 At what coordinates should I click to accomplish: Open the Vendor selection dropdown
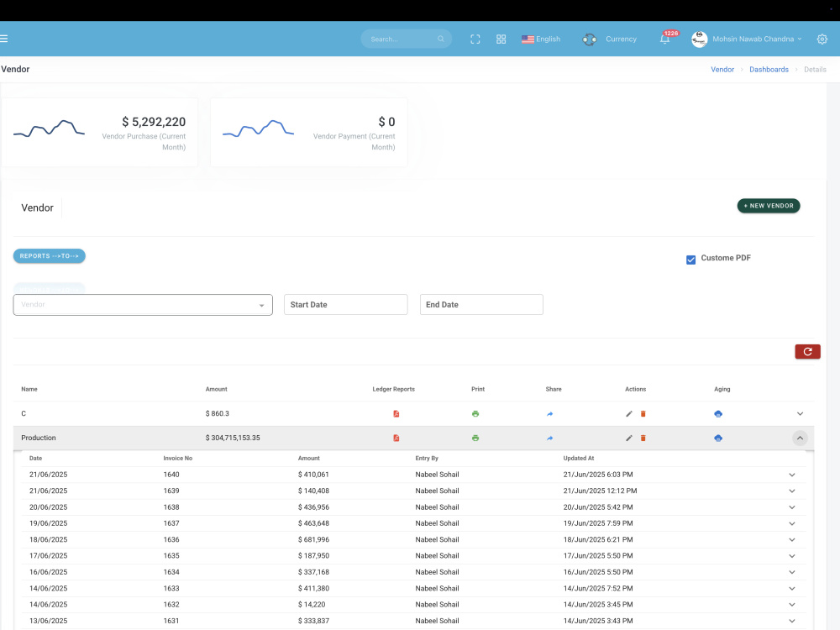(143, 305)
